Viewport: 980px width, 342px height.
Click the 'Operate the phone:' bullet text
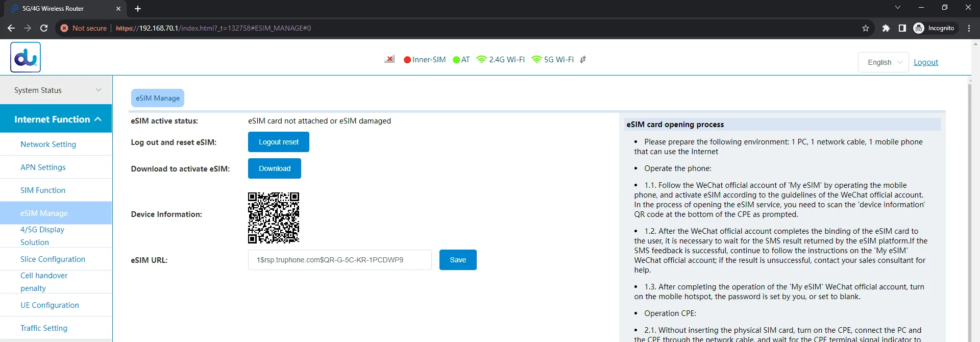coord(678,168)
